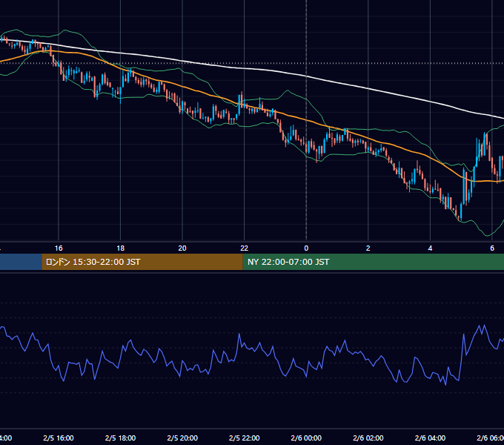Click the 2/5 18:00 date label
The width and height of the screenshot is (504, 445).
pos(120,438)
